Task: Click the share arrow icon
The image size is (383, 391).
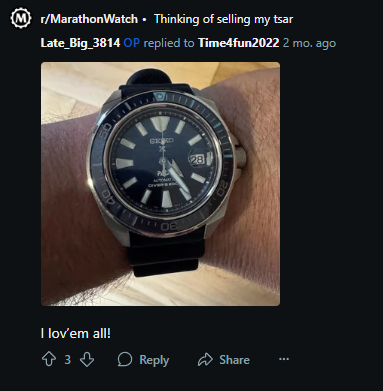Action: (205, 360)
